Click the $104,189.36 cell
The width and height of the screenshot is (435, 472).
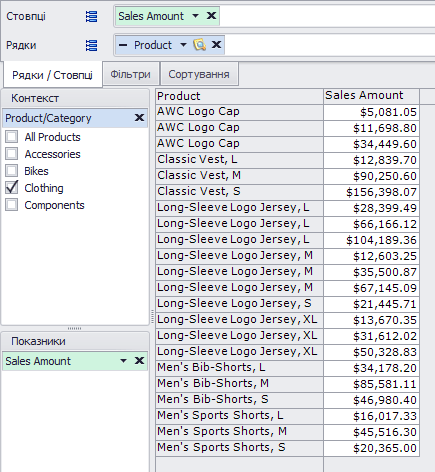coord(371,240)
